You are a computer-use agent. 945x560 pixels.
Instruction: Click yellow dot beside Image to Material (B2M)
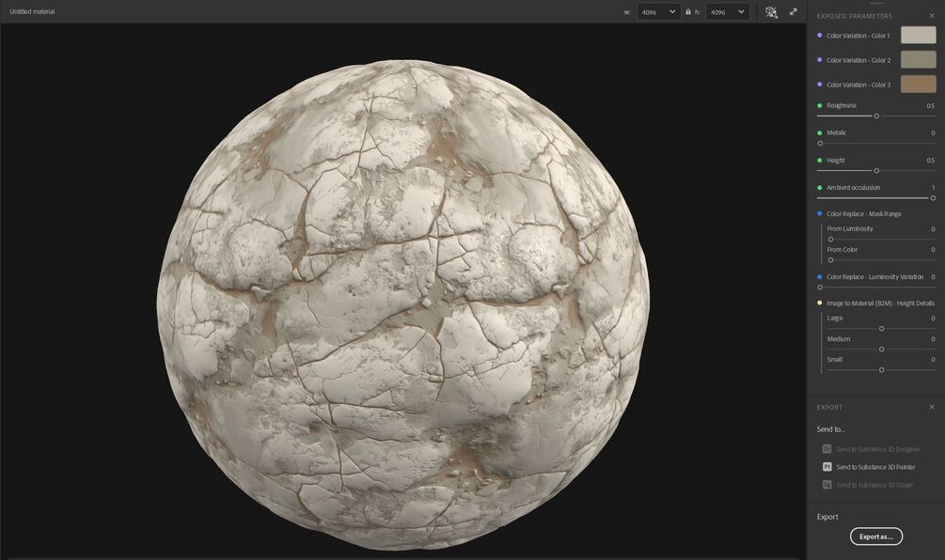[819, 303]
